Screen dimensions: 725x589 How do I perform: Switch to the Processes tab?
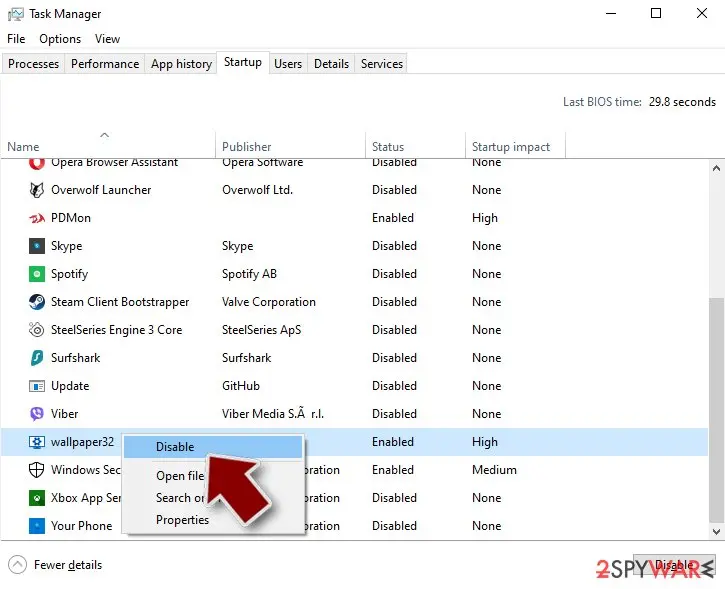coord(34,64)
